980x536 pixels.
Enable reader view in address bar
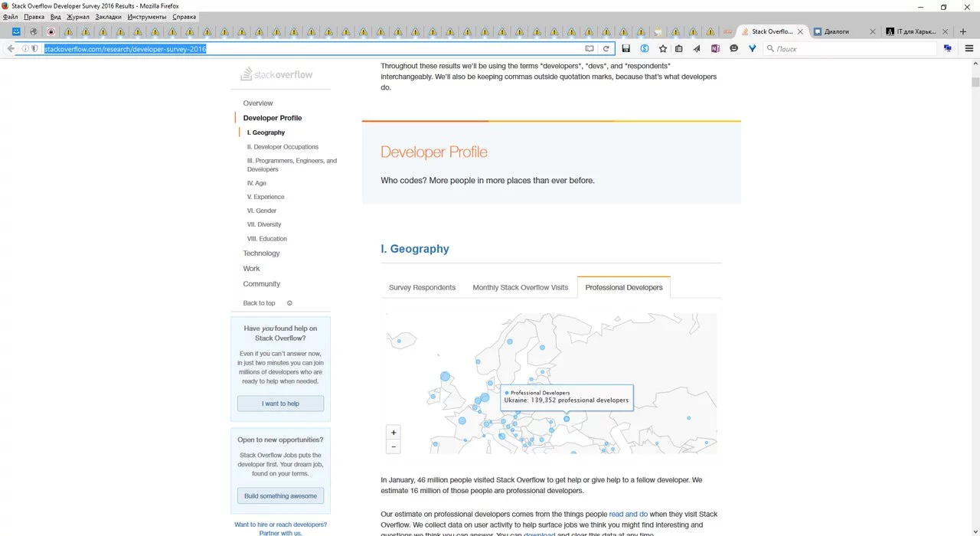pos(590,48)
